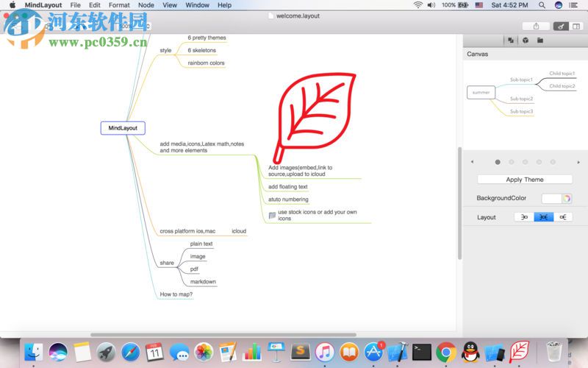This screenshot has height=368, width=588.
Task: Open the MindLayout app menu
Action: click(43, 5)
